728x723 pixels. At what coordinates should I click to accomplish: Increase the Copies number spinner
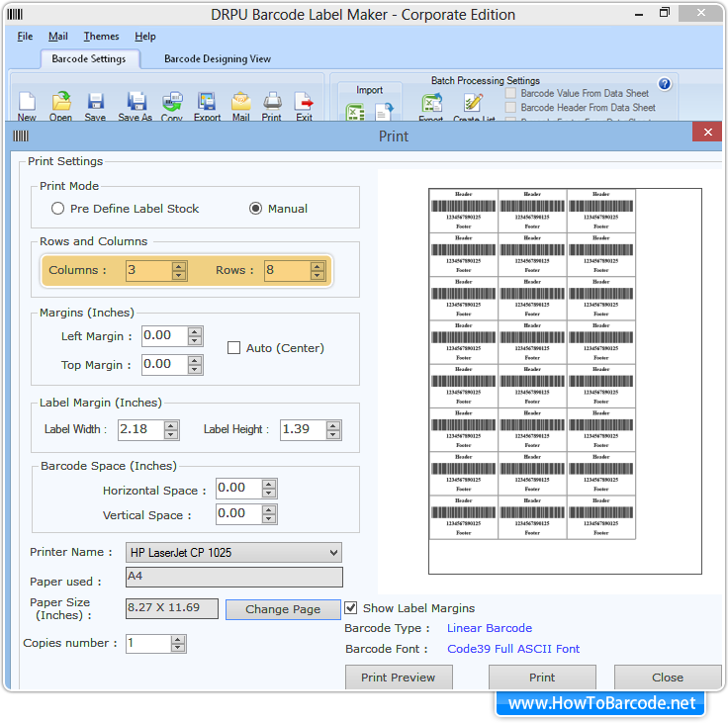click(178, 640)
